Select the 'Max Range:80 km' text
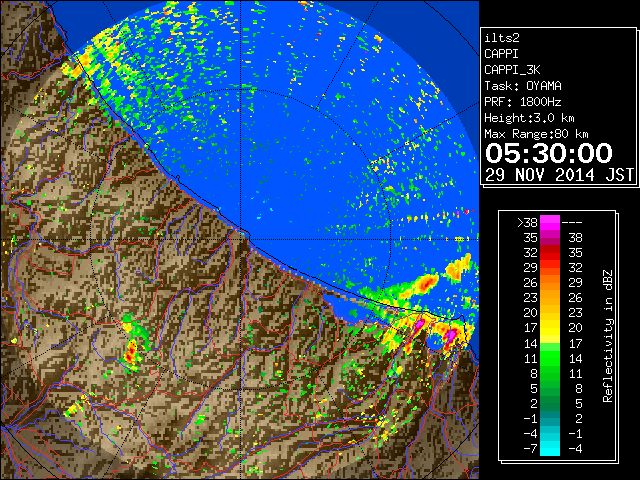Image resolution: width=640 pixels, height=480 pixels. (536, 134)
